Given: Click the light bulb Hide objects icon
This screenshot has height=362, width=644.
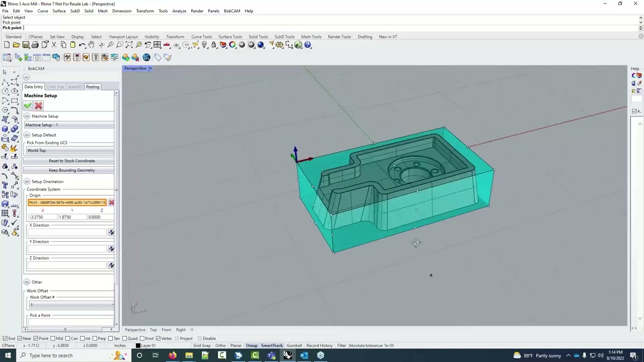Looking at the screenshot, I should (x=204, y=45).
